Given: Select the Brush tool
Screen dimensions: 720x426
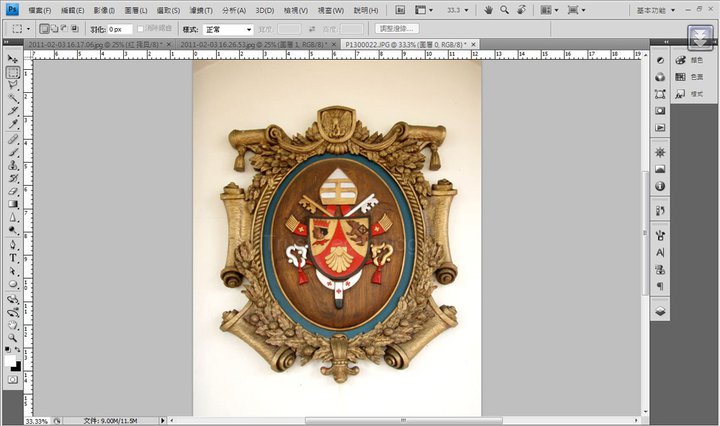Looking at the screenshot, I should [13, 152].
